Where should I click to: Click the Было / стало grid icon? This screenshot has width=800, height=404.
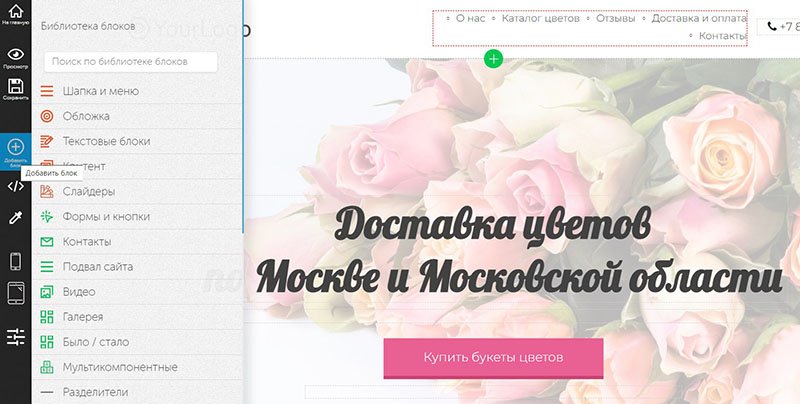(x=47, y=342)
